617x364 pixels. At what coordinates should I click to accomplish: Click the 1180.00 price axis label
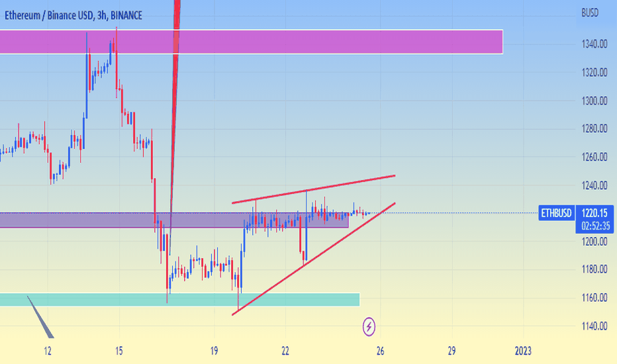coord(594,269)
